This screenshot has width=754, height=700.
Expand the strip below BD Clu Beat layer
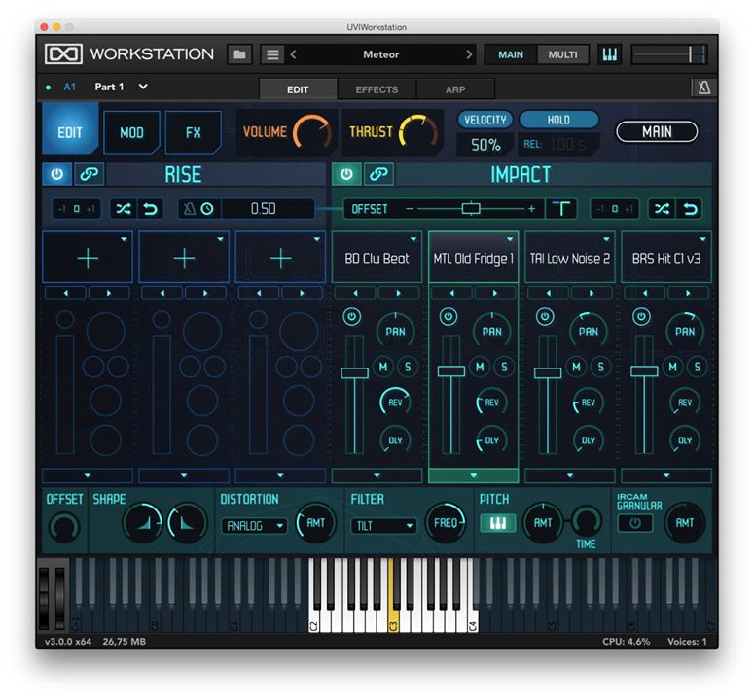[377, 475]
